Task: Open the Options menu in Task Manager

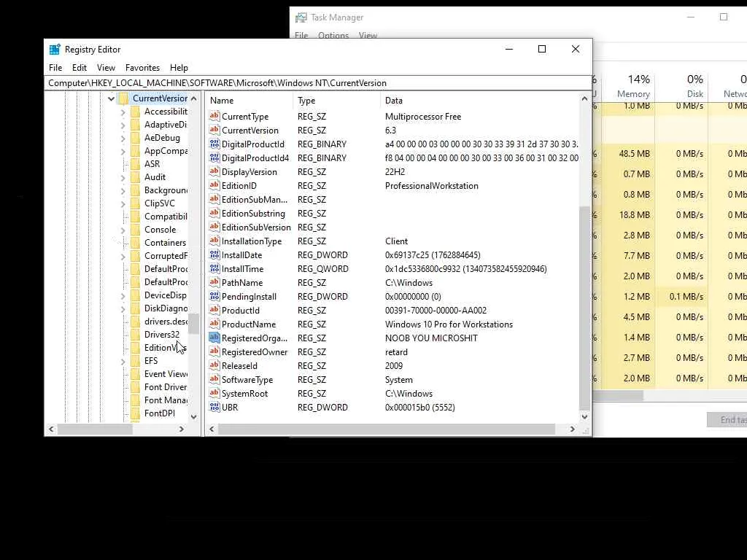Action: click(333, 36)
